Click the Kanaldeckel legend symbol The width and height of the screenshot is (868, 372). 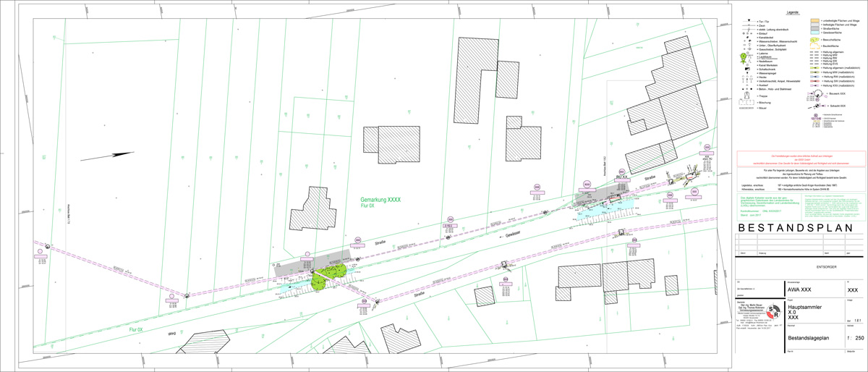pyautogui.click(x=747, y=37)
